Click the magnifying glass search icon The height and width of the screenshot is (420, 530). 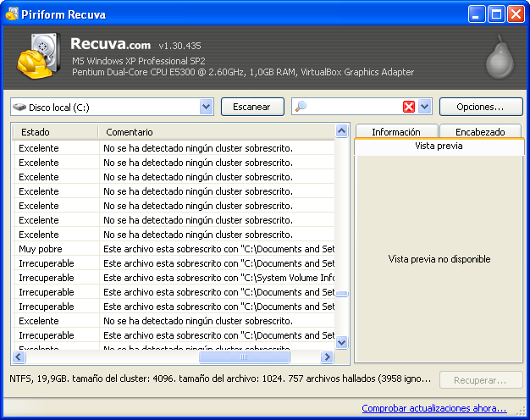coord(301,107)
